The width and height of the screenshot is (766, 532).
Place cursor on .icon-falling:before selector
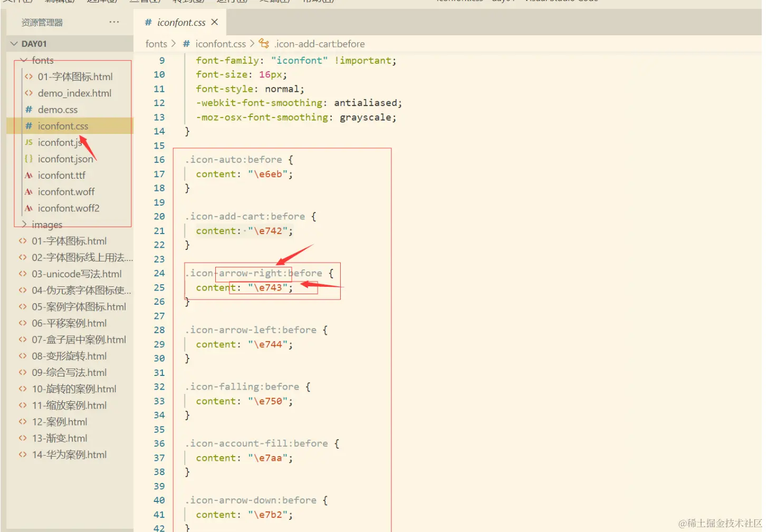point(242,386)
